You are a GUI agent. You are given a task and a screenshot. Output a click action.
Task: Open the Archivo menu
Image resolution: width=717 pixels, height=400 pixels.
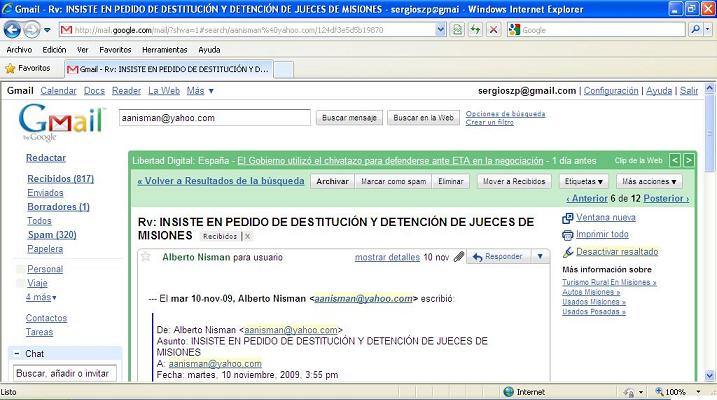tap(19, 50)
